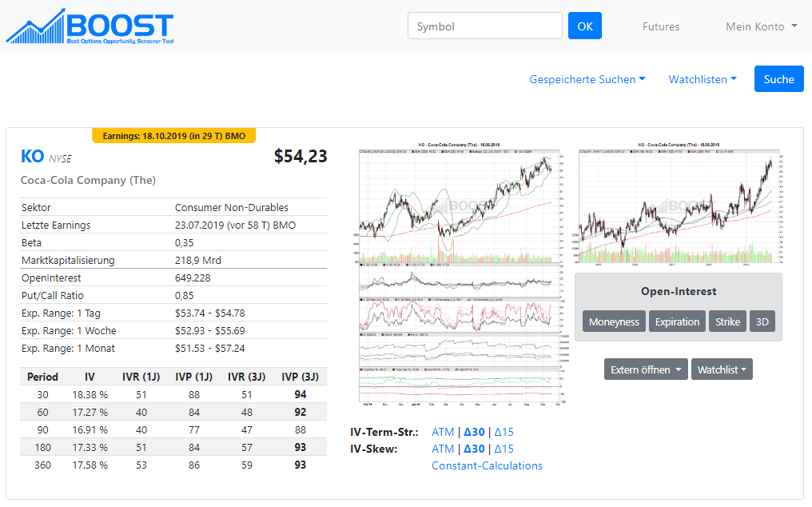The width and height of the screenshot is (812, 507).
Task: Click the Period column header
Action: (x=42, y=377)
